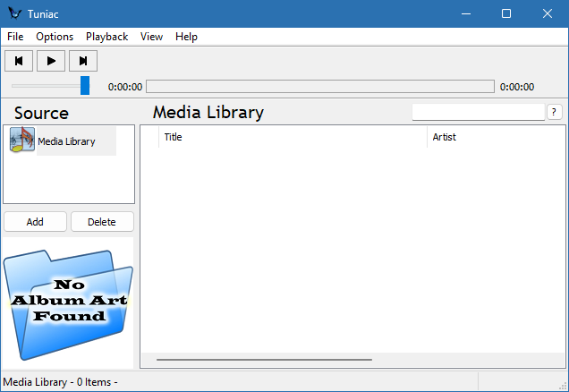Open the View menu
This screenshot has height=392, width=569.
coord(151,37)
